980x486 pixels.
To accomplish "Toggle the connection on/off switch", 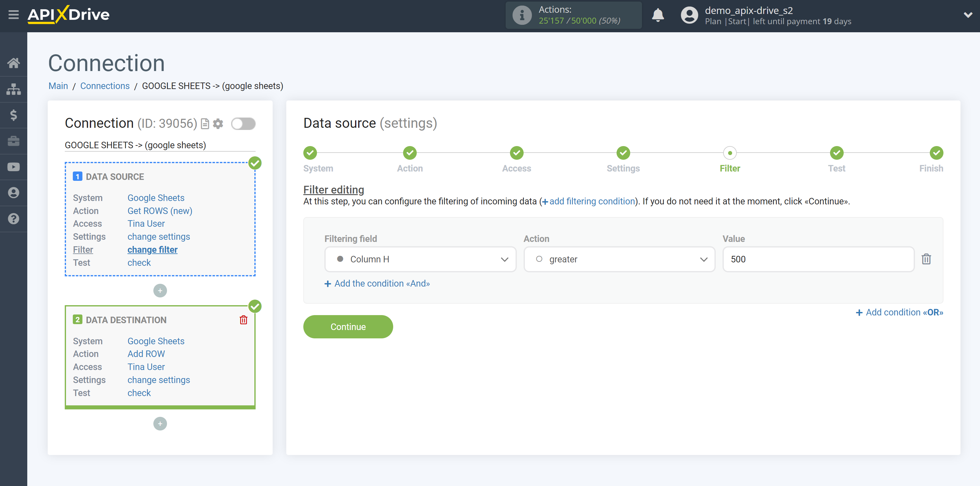I will pos(243,124).
